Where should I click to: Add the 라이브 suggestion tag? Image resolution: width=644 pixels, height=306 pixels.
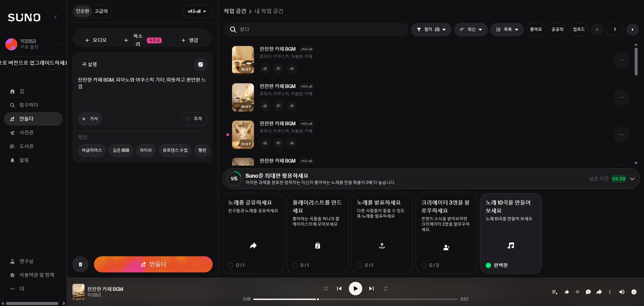click(146, 150)
